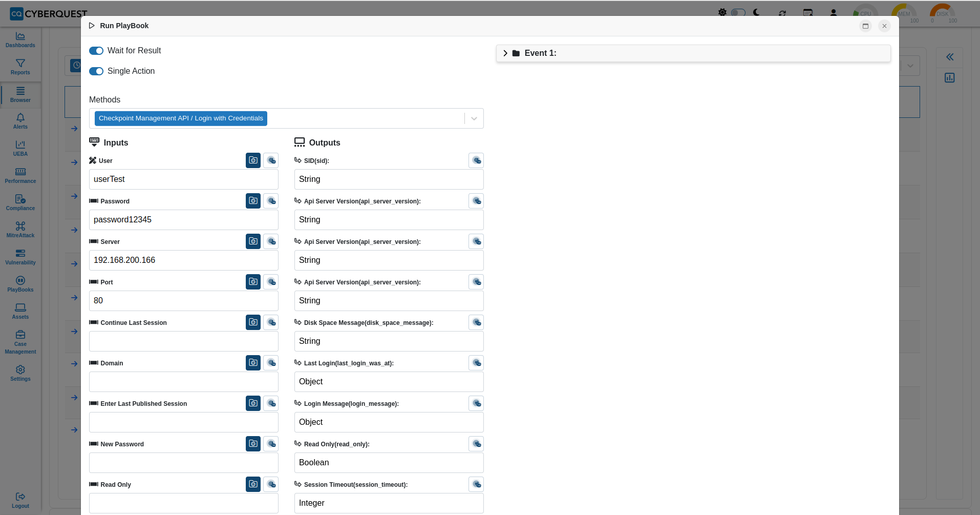The image size is (980, 515).
Task: Click the Port input field
Action: [184, 301]
